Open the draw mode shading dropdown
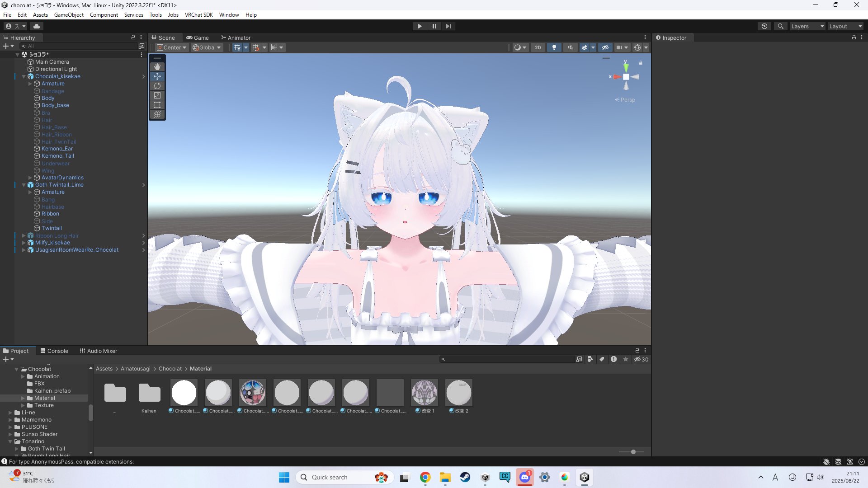 pos(520,47)
